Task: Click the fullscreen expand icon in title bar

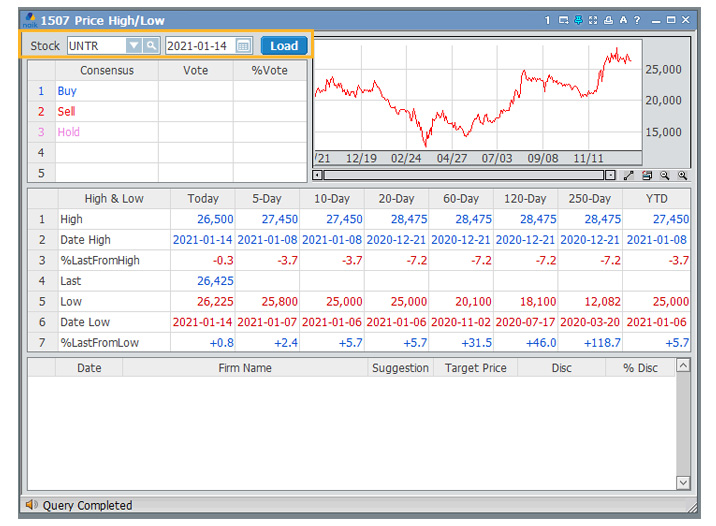Action: [593, 20]
